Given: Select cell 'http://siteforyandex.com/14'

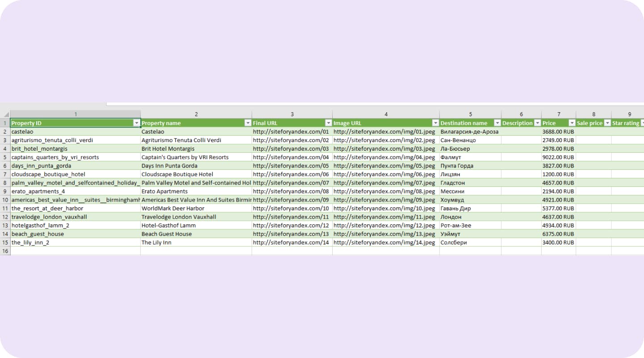Looking at the screenshot, I should tap(292, 242).
